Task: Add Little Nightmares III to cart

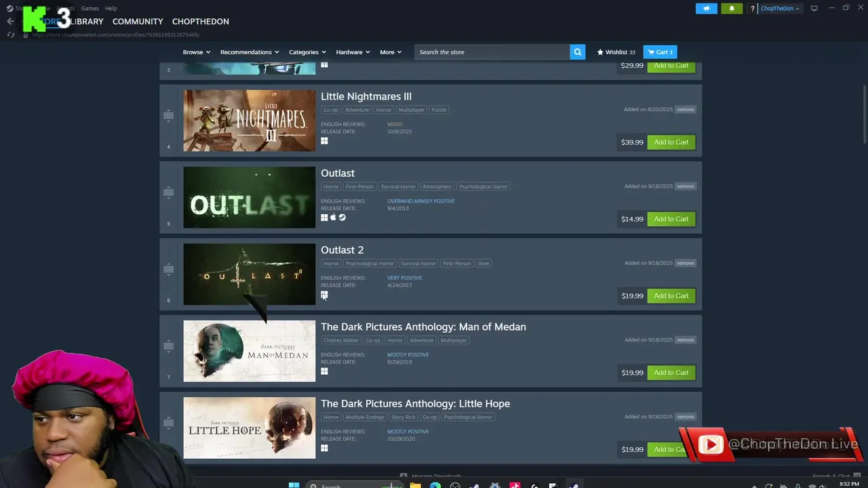Action: pyautogui.click(x=671, y=142)
